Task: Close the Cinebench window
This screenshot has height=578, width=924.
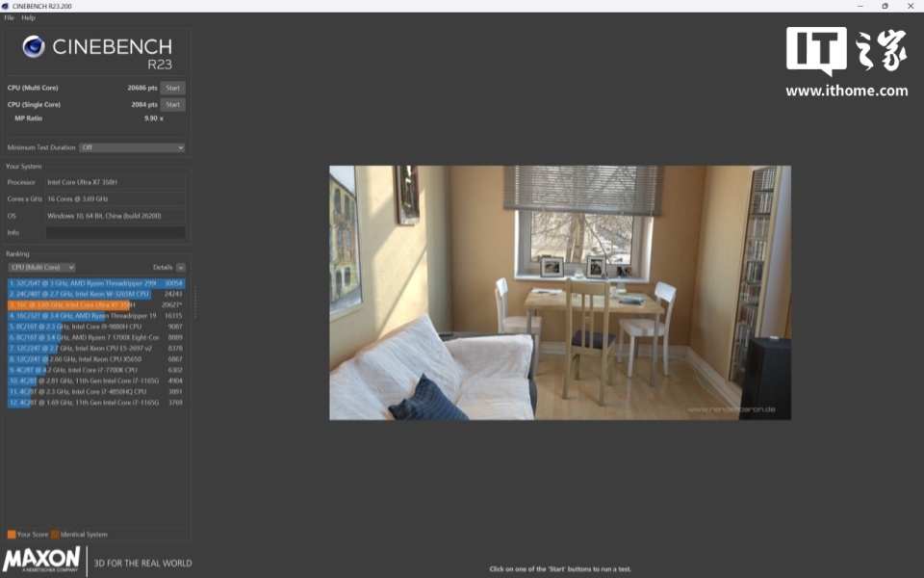Action: point(911,6)
